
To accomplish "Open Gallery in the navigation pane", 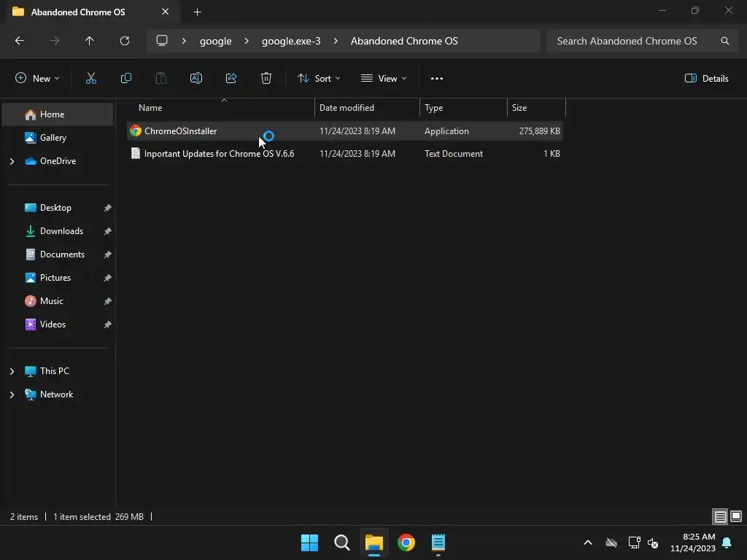I will click(58, 138).
